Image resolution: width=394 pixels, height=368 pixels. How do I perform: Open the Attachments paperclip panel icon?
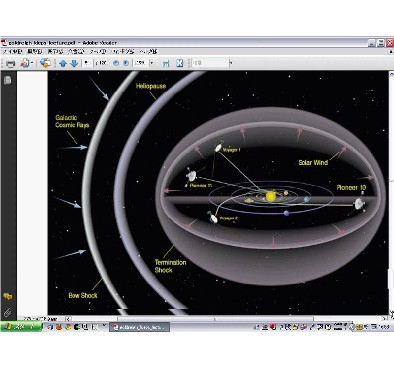(7, 312)
